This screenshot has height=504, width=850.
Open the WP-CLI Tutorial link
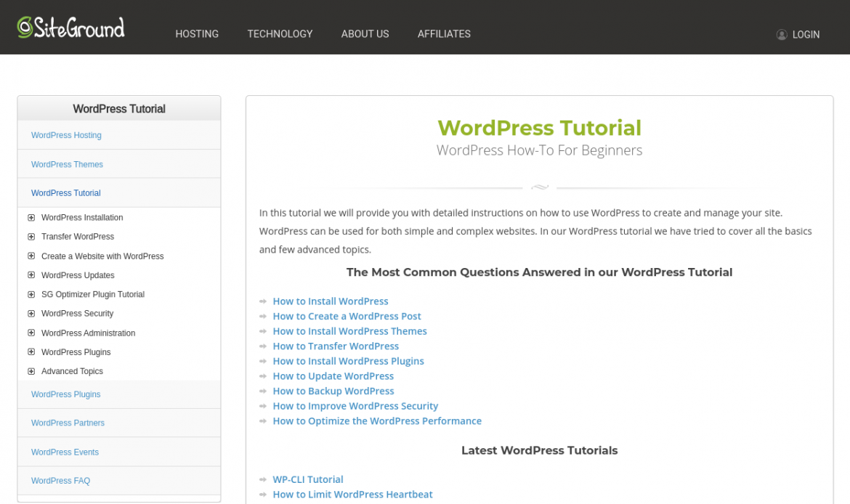tap(308, 479)
